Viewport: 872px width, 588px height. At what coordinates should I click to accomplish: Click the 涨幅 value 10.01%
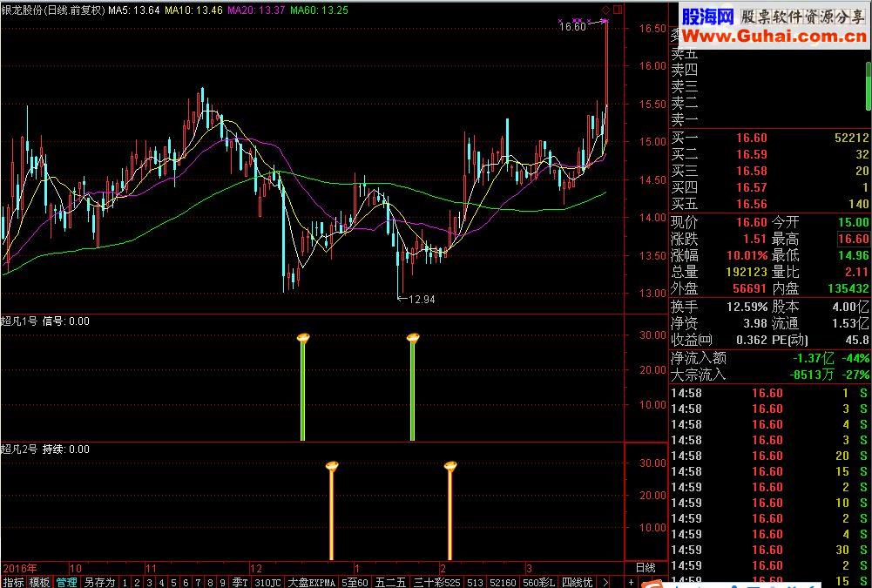[747, 255]
